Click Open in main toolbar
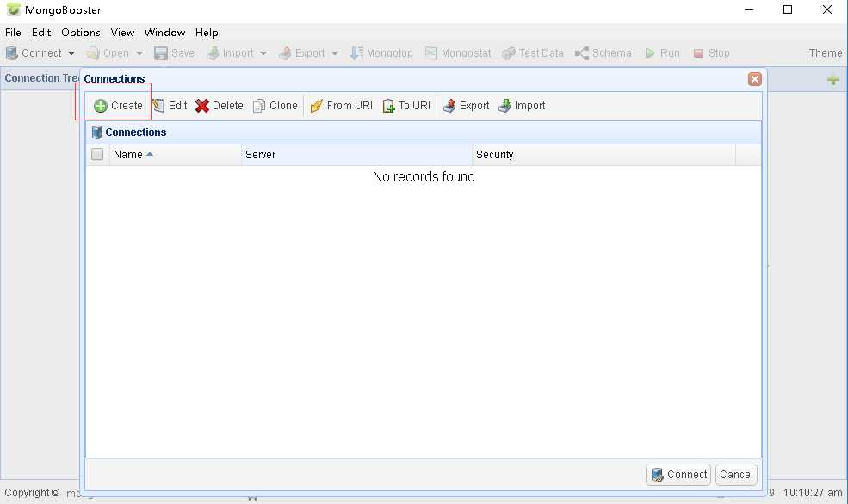 [x=108, y=53]
